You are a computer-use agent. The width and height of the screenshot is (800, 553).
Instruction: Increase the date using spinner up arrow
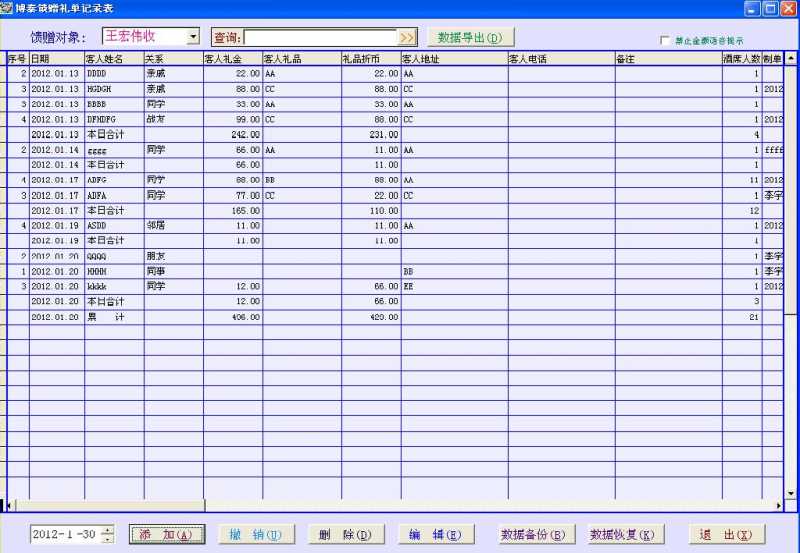coord(108,530)
